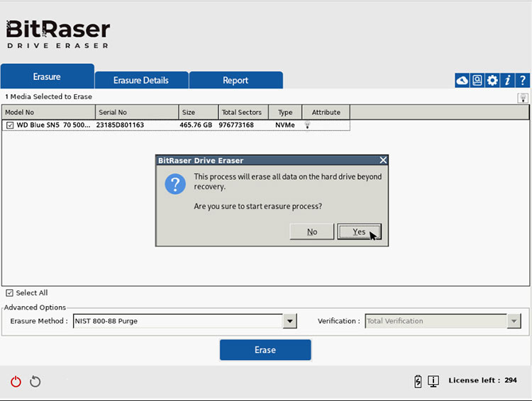Click the Advanced Options group label

pos(35,307)
